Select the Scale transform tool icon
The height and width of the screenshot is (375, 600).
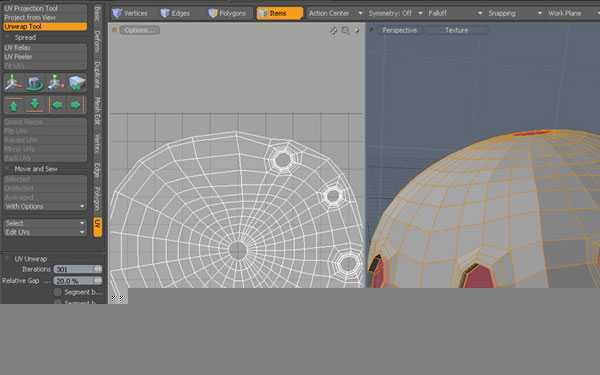(55, 83)
